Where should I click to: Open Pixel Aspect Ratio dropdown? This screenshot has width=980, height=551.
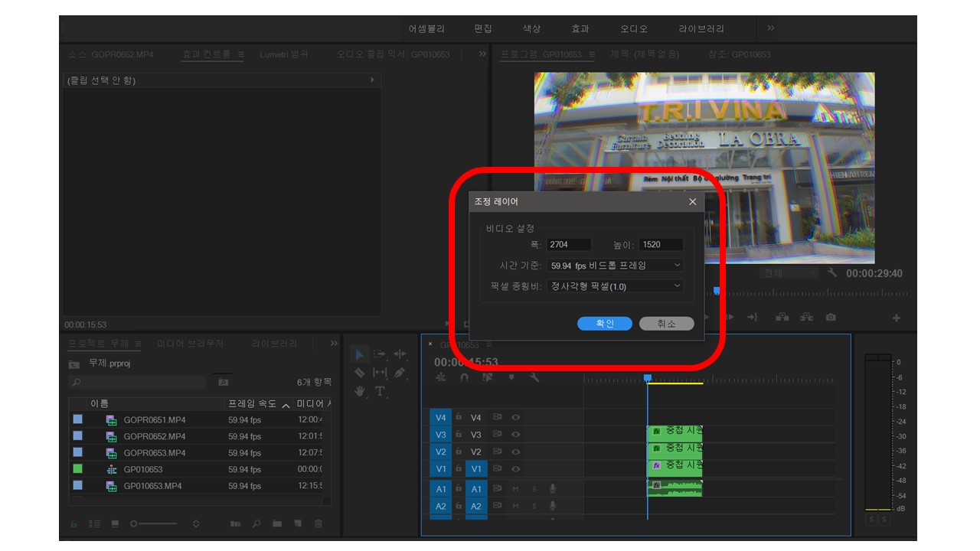point(616,286)
